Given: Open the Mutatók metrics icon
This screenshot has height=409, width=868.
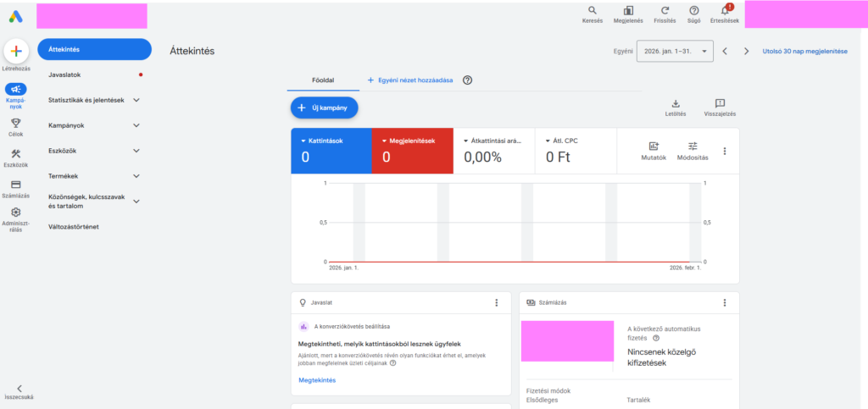Looking at the screenshot, I should tap(654, 146).
